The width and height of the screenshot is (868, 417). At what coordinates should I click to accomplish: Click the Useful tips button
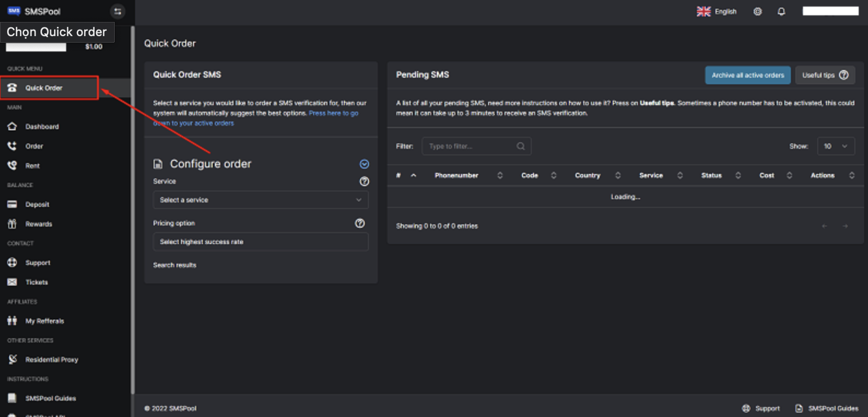tap(824, 76)
